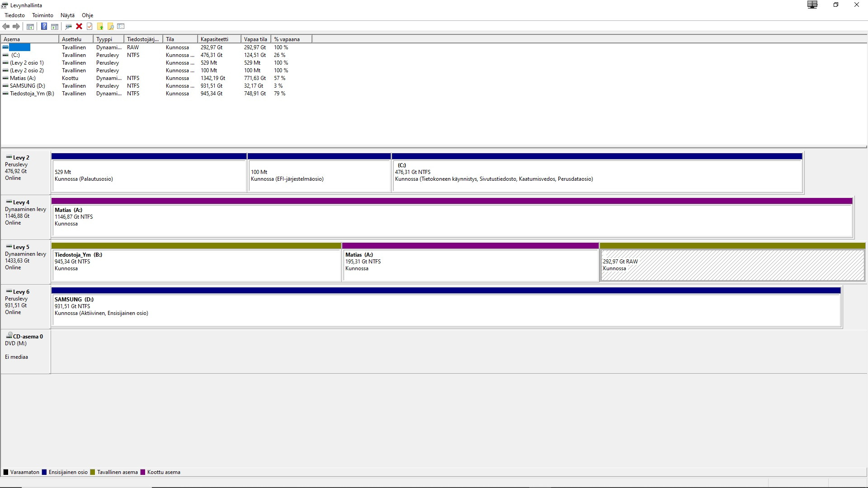Viewport: 868px width, 488px height.
Task: Click the Properties checkmark document icon
Action: (90, 27)
